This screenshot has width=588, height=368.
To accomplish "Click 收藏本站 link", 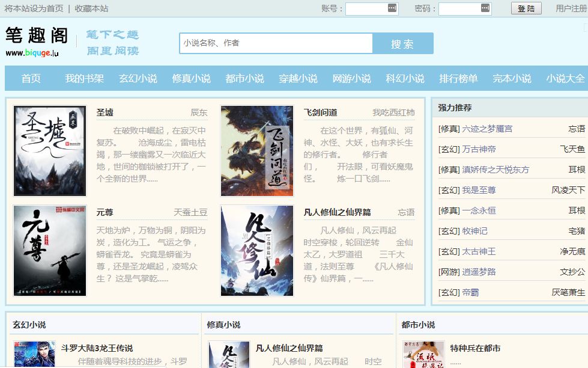I will tap(91, 8).
